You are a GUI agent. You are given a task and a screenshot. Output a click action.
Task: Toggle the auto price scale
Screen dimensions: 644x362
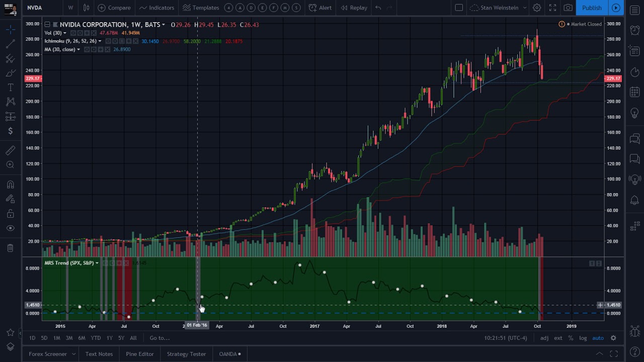coord(598,338)
